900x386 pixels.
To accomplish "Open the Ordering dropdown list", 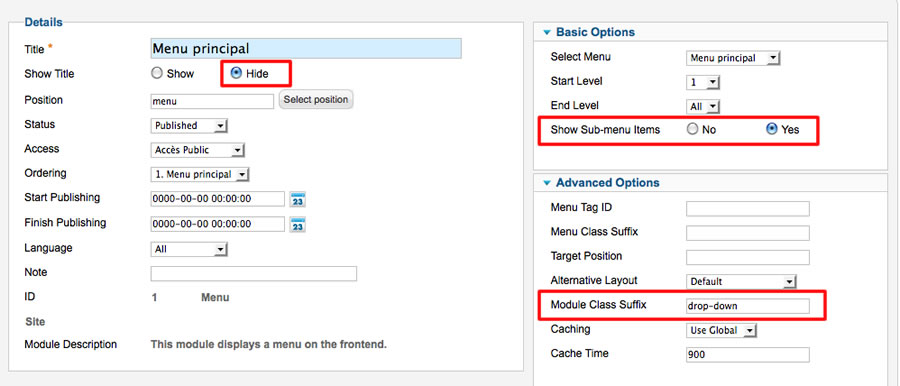I will (200, 175).
